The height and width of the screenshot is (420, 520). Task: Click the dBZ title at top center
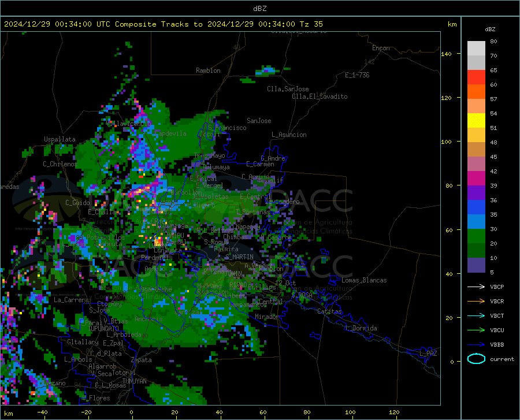coord(259,9)
